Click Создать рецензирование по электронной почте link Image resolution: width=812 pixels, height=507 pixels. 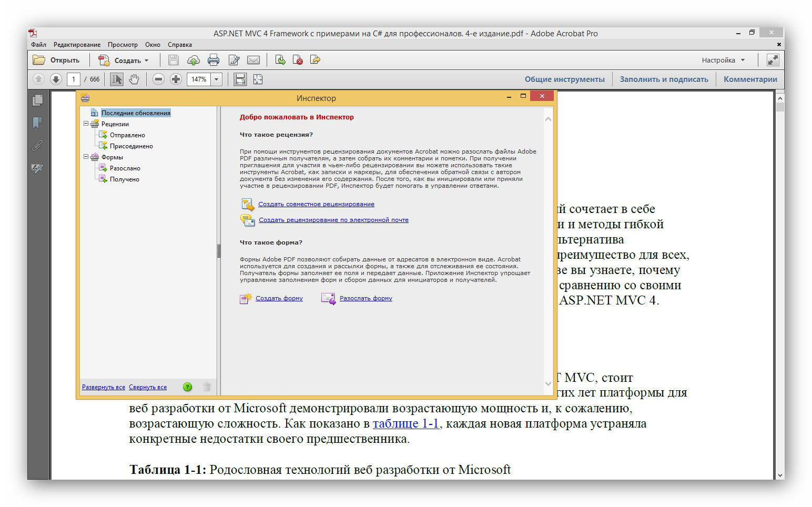tap(333, 220)
